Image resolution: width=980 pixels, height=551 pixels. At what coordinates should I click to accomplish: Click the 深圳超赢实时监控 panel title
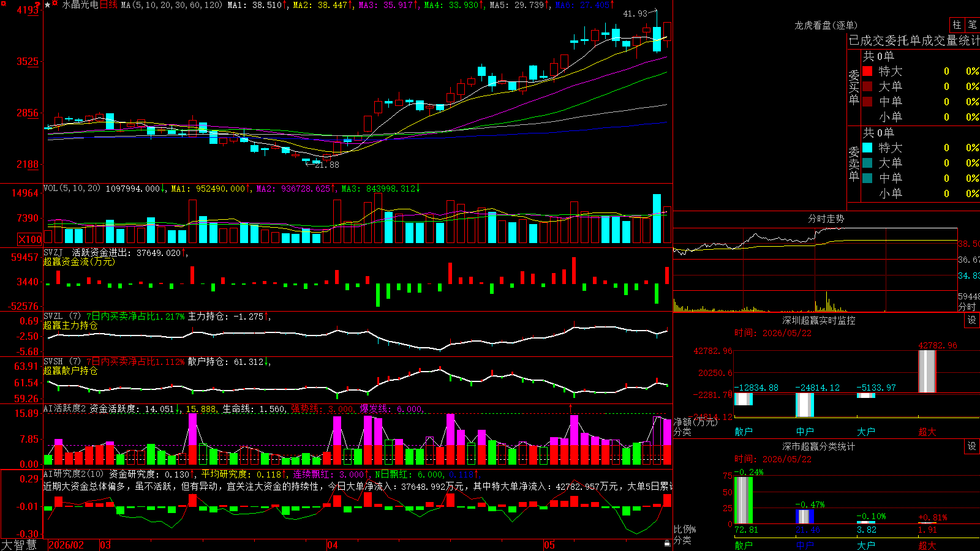(819, 320)
